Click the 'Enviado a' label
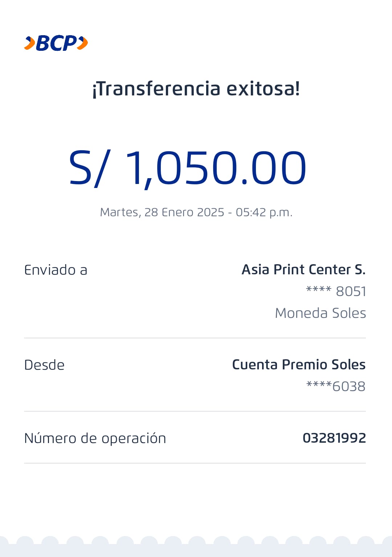This screenshot has width=392, height=557. pos(56,270)
